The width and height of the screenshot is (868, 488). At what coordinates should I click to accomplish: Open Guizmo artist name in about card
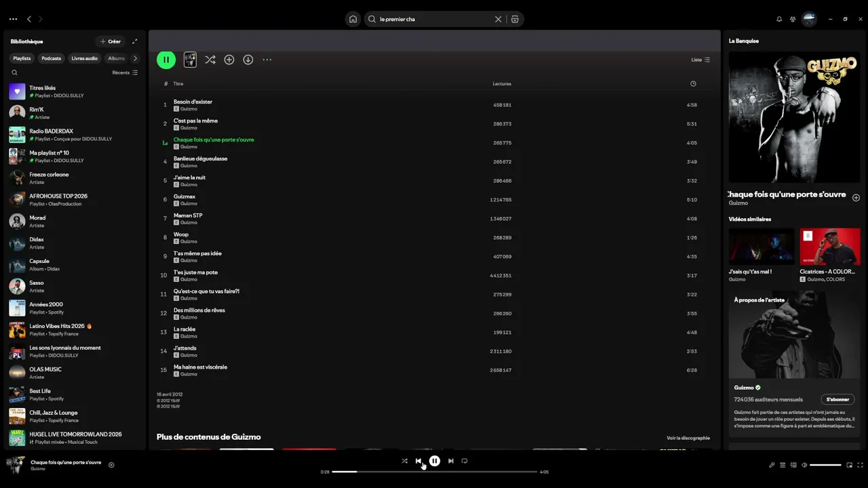point(744,388)
